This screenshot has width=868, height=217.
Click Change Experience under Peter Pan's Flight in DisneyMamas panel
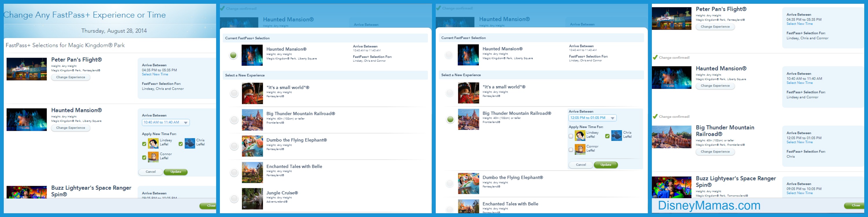[715, 27]
